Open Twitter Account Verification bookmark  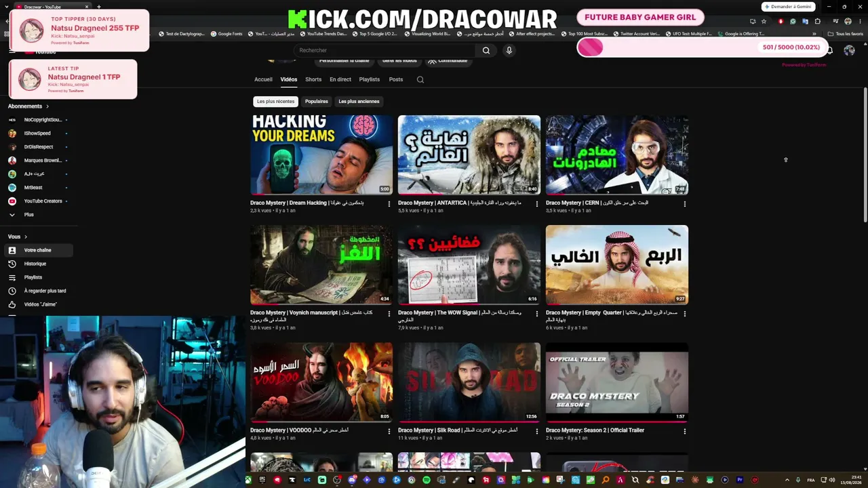point(635,33)
